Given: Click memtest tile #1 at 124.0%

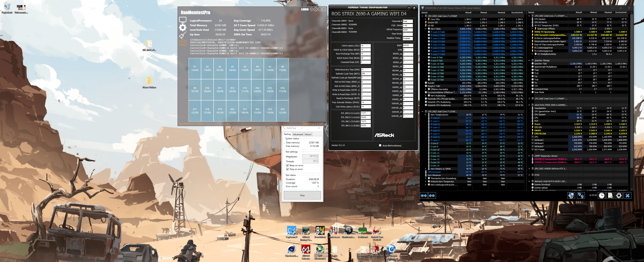Looking at the screenshot, I should 195,68.
